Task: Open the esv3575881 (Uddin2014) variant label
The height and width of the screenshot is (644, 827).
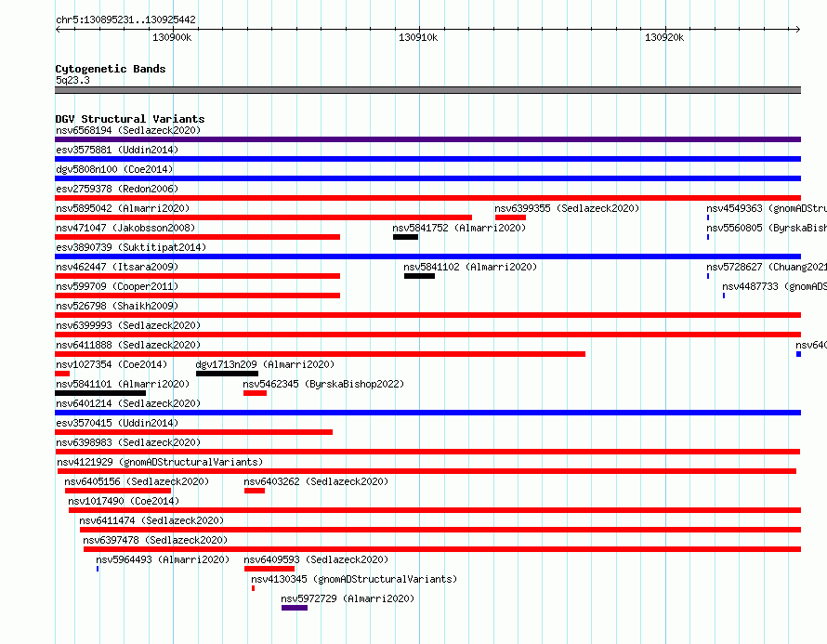Action: coord(117,150)
